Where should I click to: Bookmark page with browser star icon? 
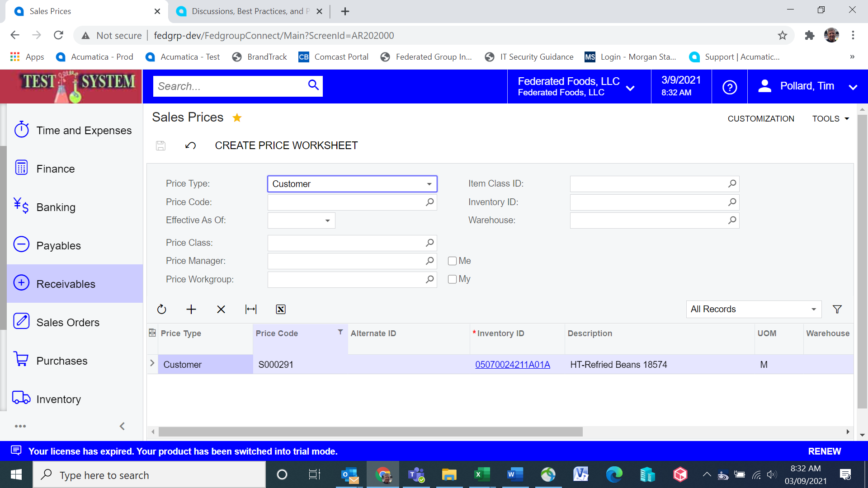783,35
